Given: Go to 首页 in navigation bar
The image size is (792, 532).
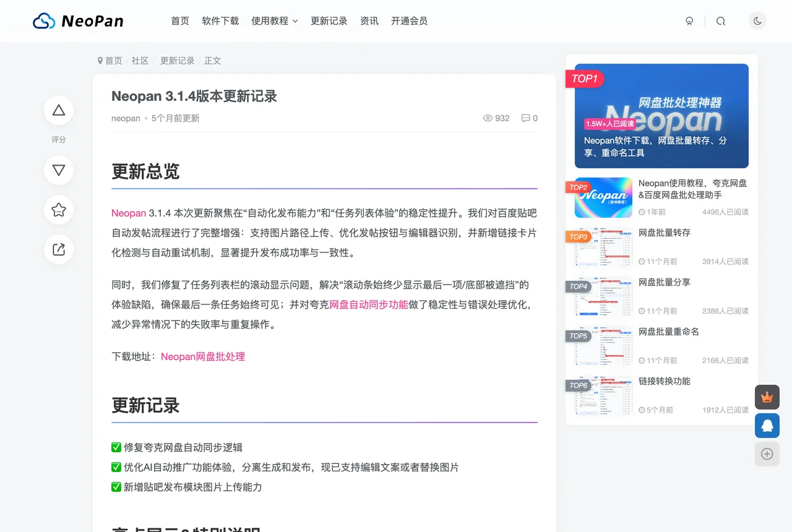Looking at the screenshot, I should (x=180, y=21).
